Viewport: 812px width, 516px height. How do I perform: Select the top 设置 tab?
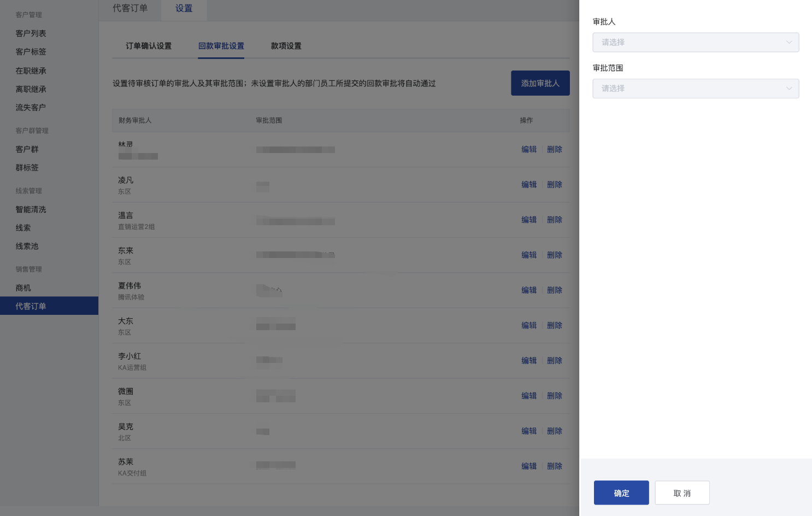tap(184, 8)
